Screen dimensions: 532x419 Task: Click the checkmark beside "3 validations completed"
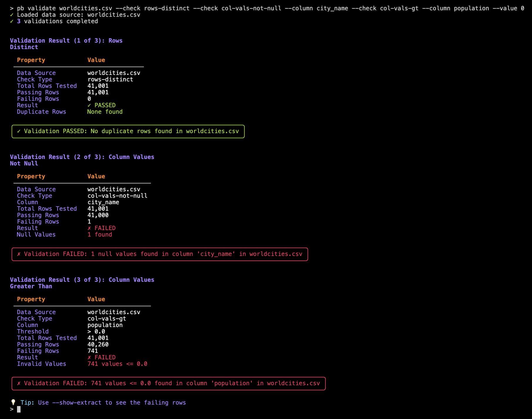[12, 21]
